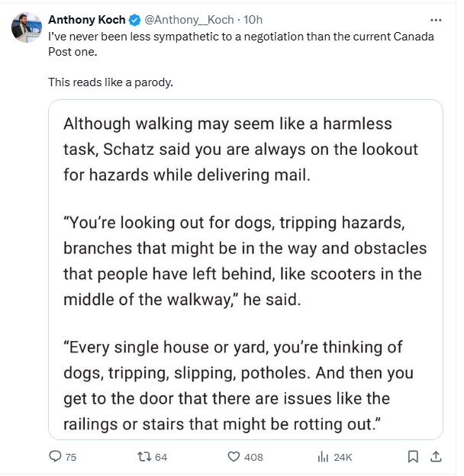Open the post via the 10h timestamp
Image resolution: width=464 pixels, height=476 pixels.
(x=253, y=20)
